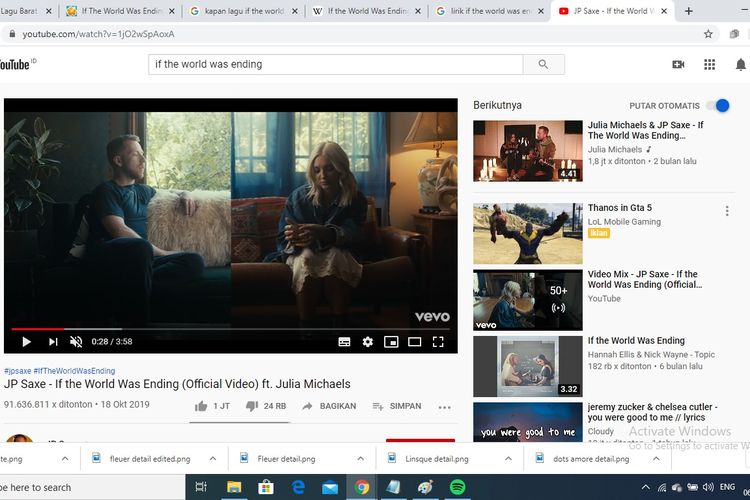Open YouTube apps grid menu
750x500 pixels.
[710, 64]
